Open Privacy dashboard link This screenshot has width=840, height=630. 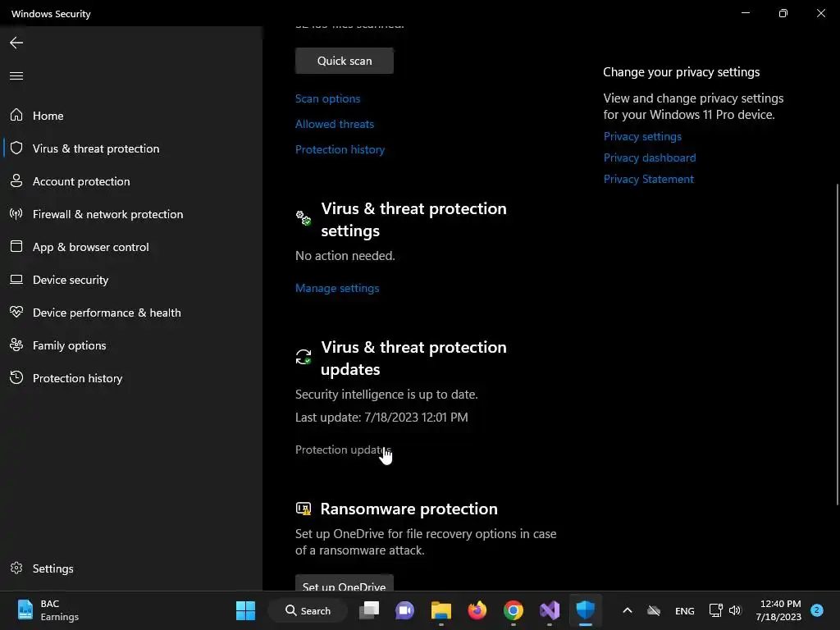650,157
